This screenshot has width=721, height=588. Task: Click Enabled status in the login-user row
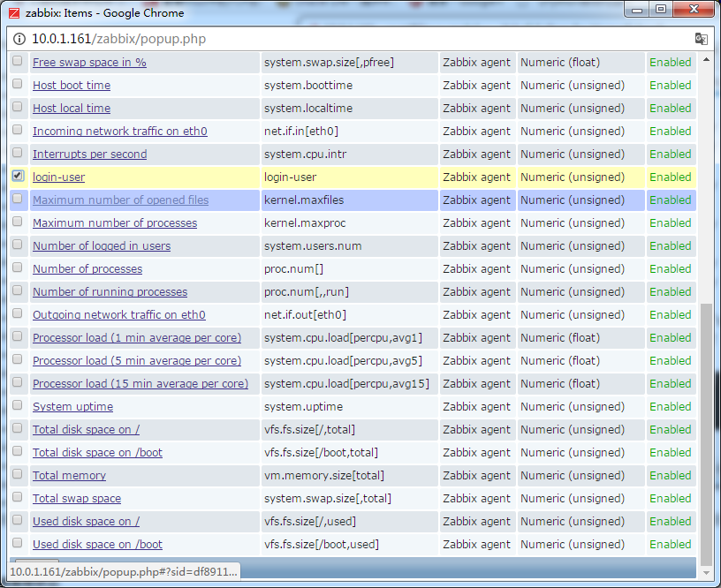coord(671,177)
